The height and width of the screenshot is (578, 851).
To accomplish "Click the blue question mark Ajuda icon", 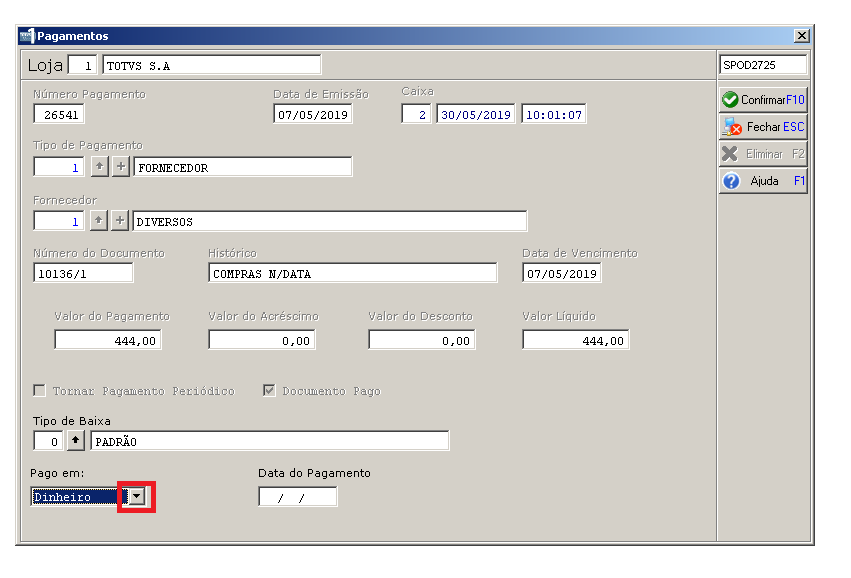I will 731,181.
